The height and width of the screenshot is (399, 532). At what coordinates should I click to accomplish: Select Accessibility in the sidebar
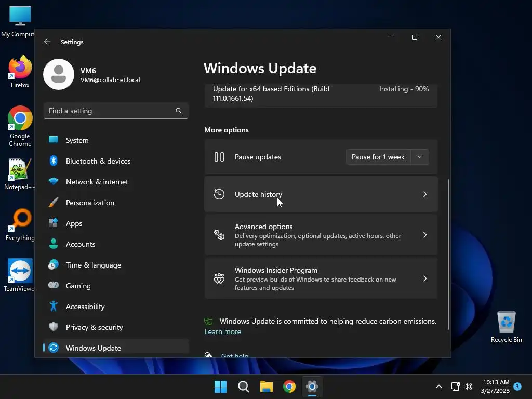[x=116, y=307]
